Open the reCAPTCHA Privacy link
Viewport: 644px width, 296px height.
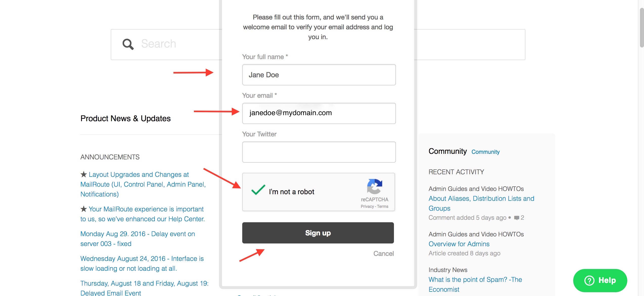pos(367,206)
